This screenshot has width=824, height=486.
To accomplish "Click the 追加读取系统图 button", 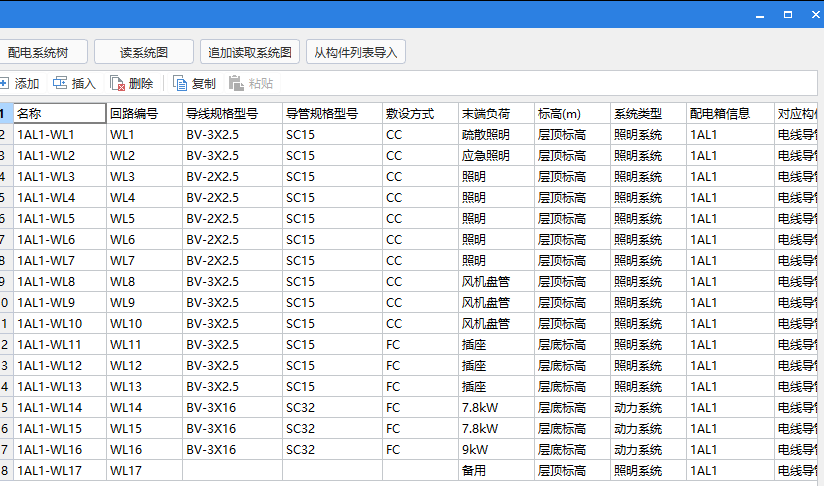I will (251, 52).
